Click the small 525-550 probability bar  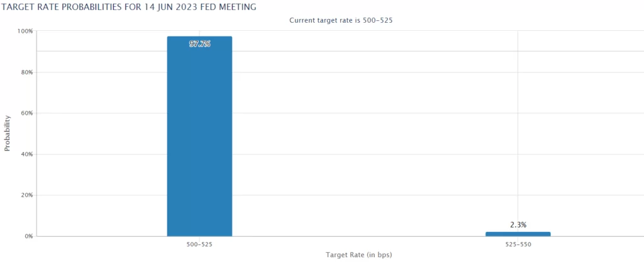point(518,234)
